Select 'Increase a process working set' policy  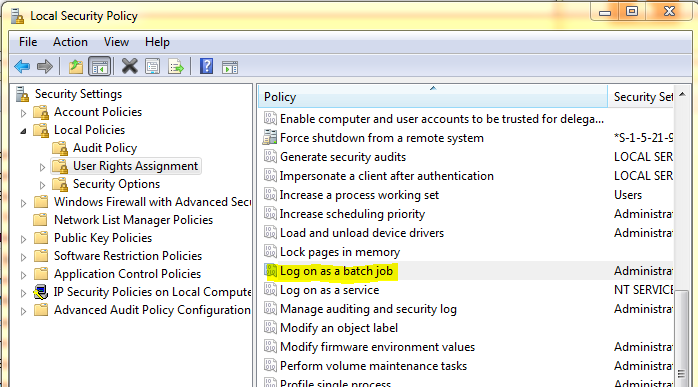(359, 195)
